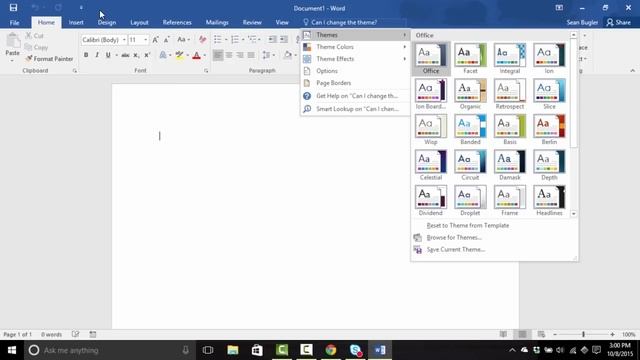640x360 pixels.
Task: Open the Theme Colors submenu
Action: [x=355, y=47]
